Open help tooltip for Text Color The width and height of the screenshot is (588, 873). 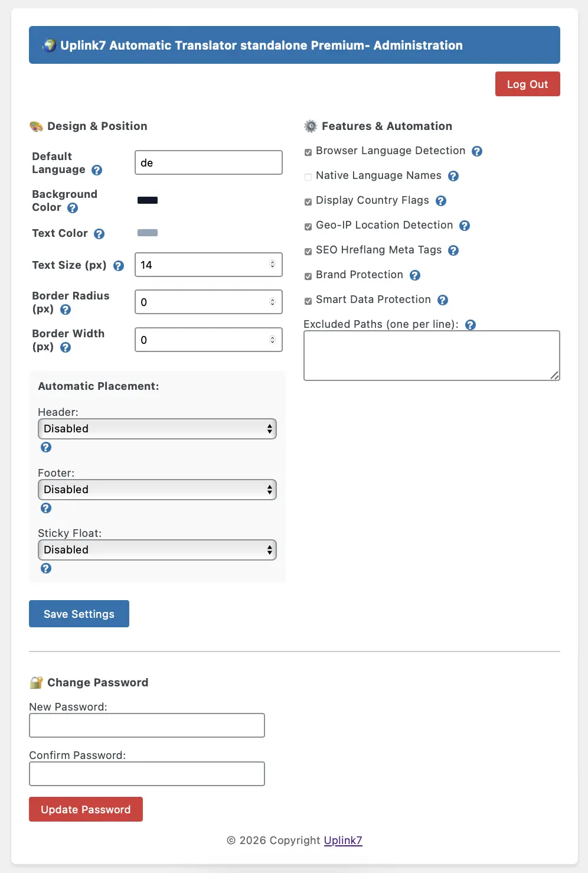point(99,234)
